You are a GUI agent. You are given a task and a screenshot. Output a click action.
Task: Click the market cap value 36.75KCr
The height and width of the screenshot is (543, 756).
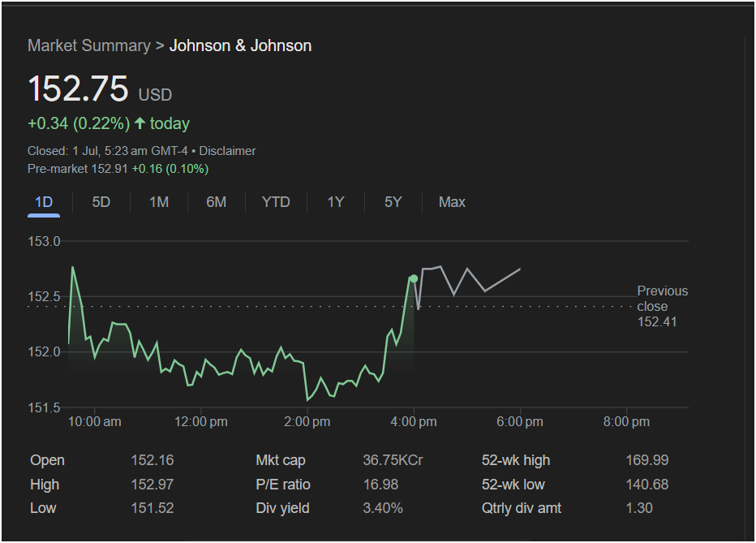pos(393,460)
